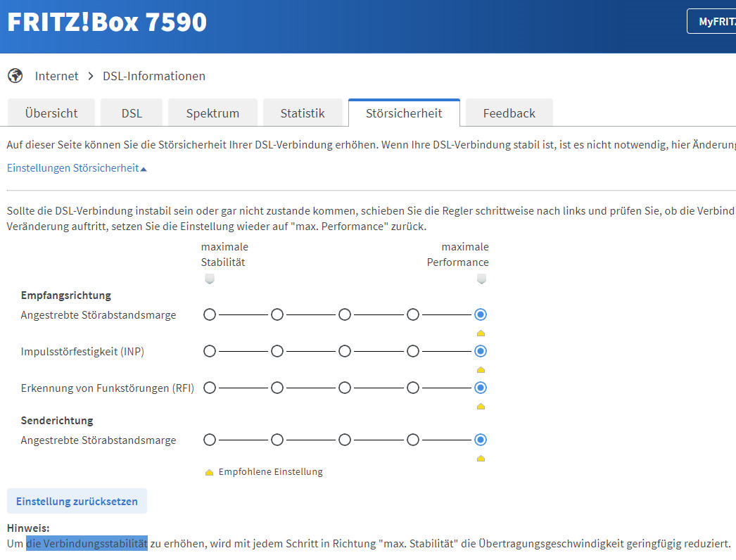Click Angestrebte Störabstandsmarge label under Empfangsrichtung
The image size is (736, 560).
click(x=99, y=315)
